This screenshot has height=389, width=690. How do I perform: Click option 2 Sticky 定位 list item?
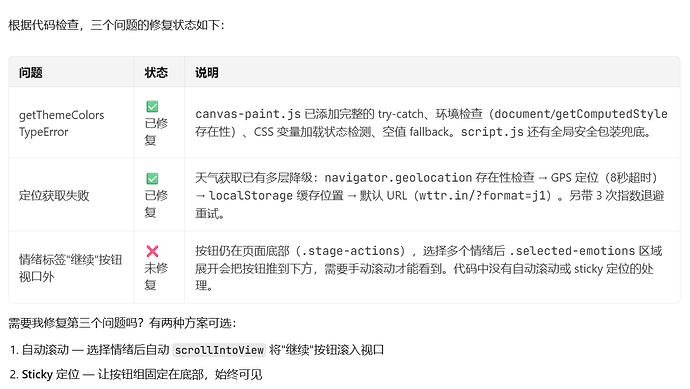coord(136,374)
